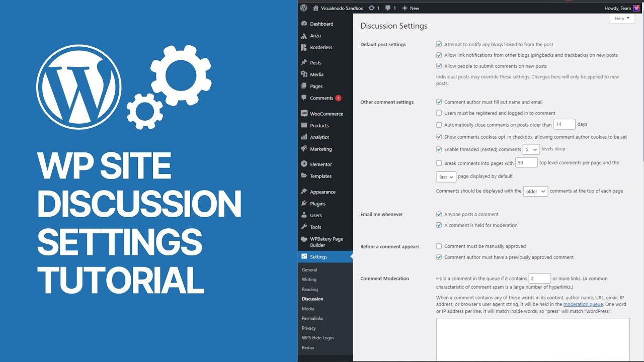The image size is (644, 362).
Task: Click the Posts pushpin icon
Action: [304, 63]
